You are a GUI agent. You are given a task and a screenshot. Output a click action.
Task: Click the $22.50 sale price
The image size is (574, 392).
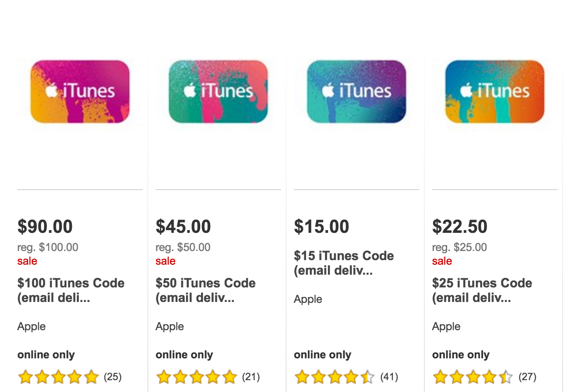coord(460,226)
